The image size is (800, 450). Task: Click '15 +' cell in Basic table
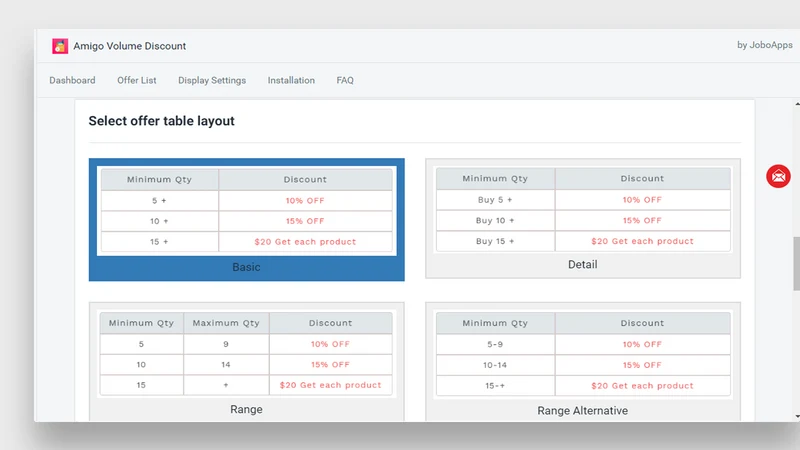pos(159,241)
